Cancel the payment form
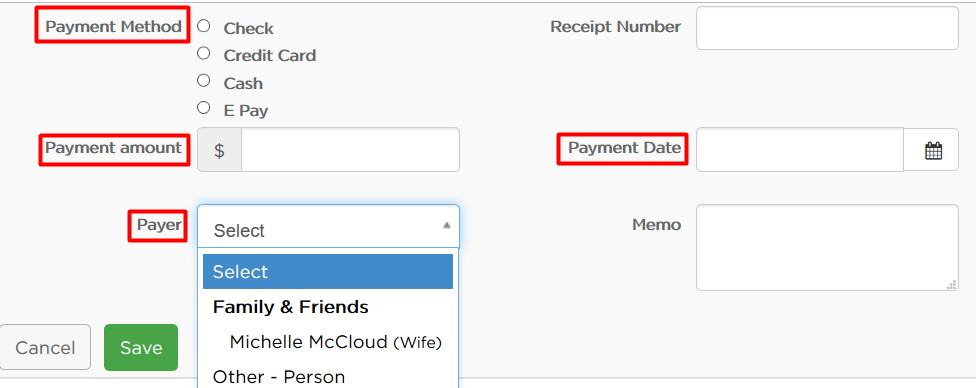Screen dimensions: 976x388 click(45, 348)
